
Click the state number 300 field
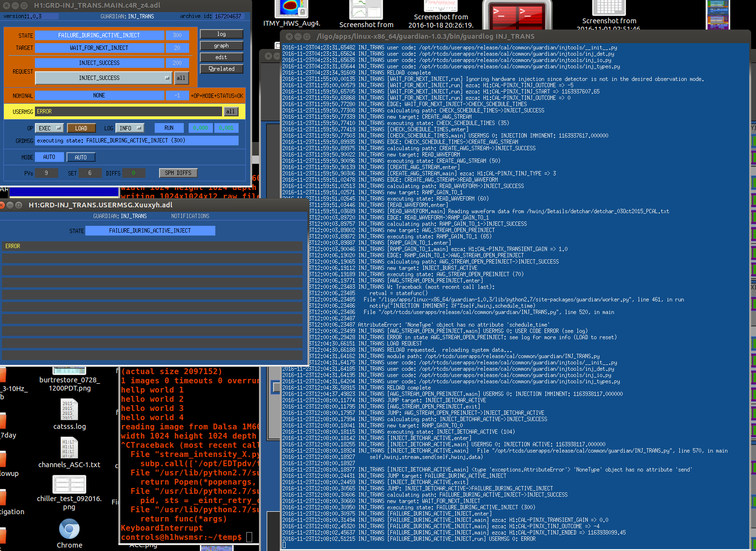(177, 35)
